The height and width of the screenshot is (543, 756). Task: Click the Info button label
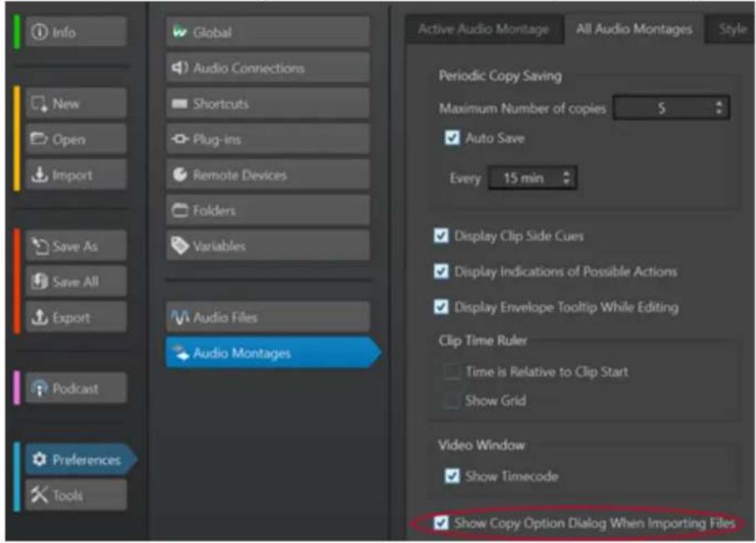(64, 32)
